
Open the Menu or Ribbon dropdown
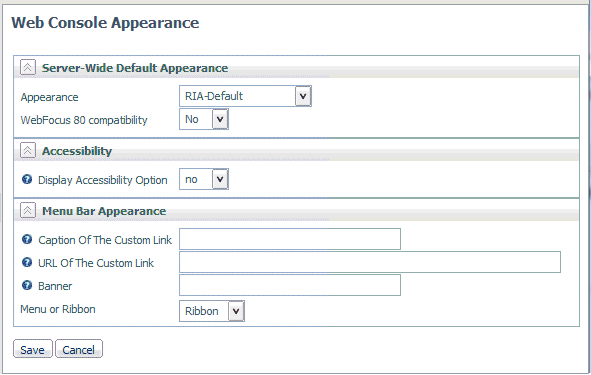(236, 311)
